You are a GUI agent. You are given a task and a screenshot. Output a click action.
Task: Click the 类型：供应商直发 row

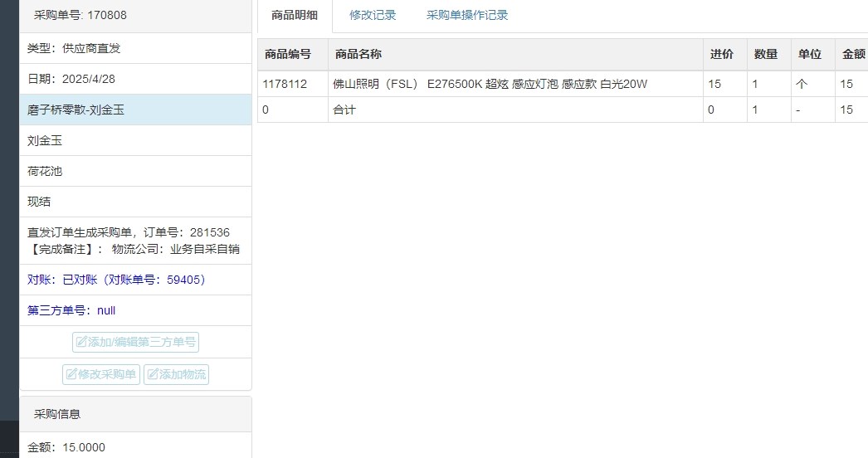[x=135, y=48]
